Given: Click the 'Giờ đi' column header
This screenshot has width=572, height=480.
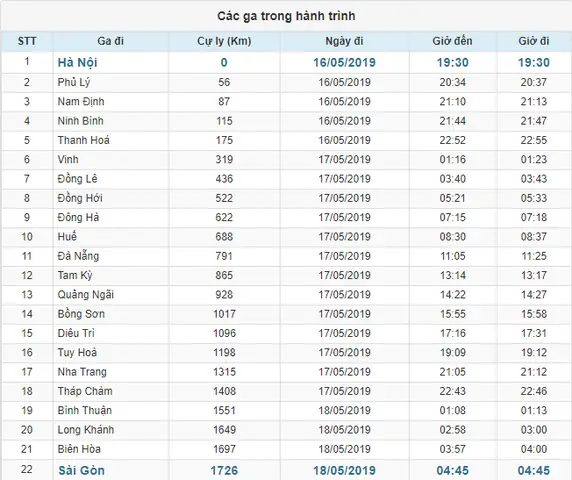Looking at the screenshot, I should pos(534,41).
